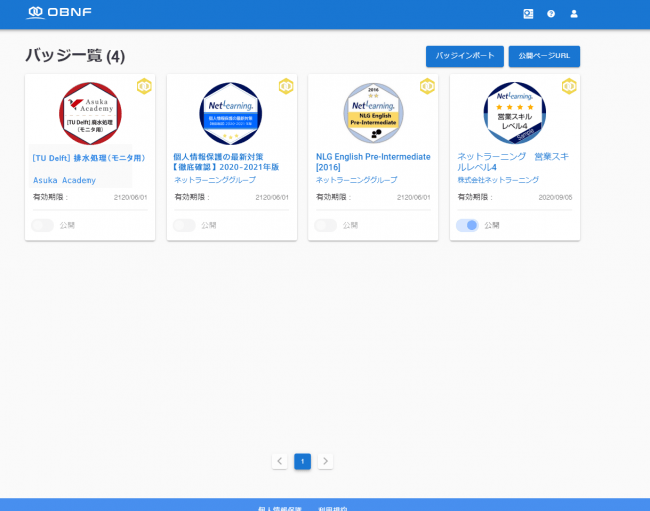Click the バッジインポート button

[x=464, y=56]
